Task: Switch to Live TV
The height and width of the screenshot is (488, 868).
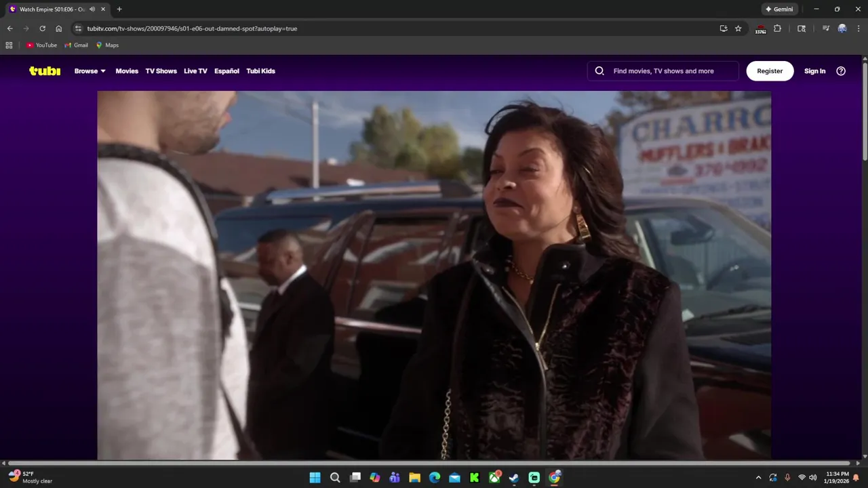Action: click(x=195, y=70)
